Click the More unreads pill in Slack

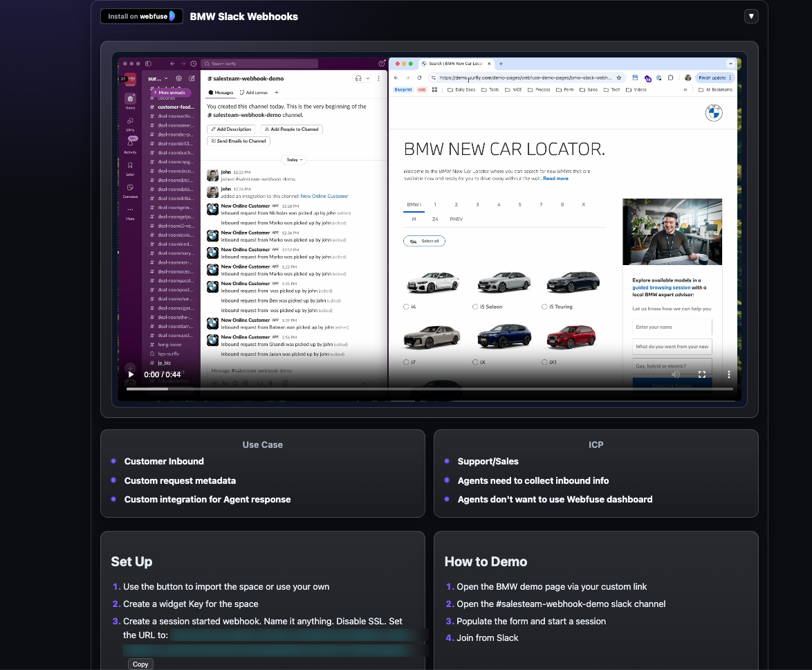[x=171, y=92]
